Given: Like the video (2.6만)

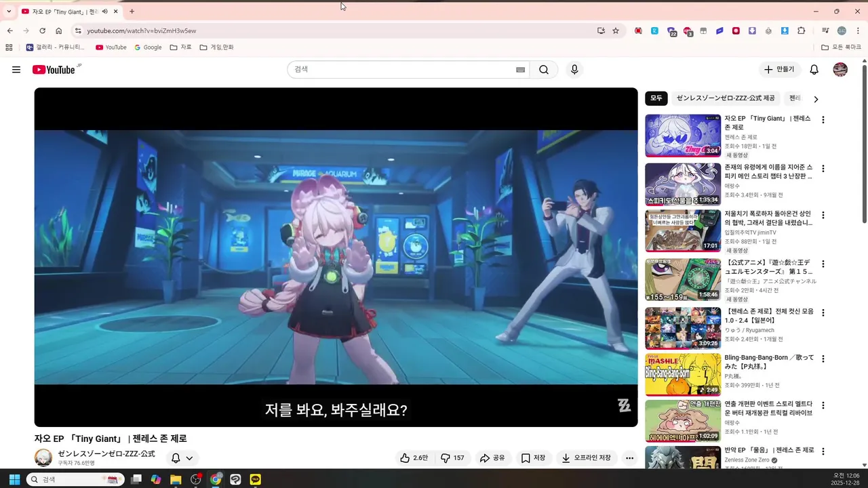Looking at the screenshot, I should point(414,458).
